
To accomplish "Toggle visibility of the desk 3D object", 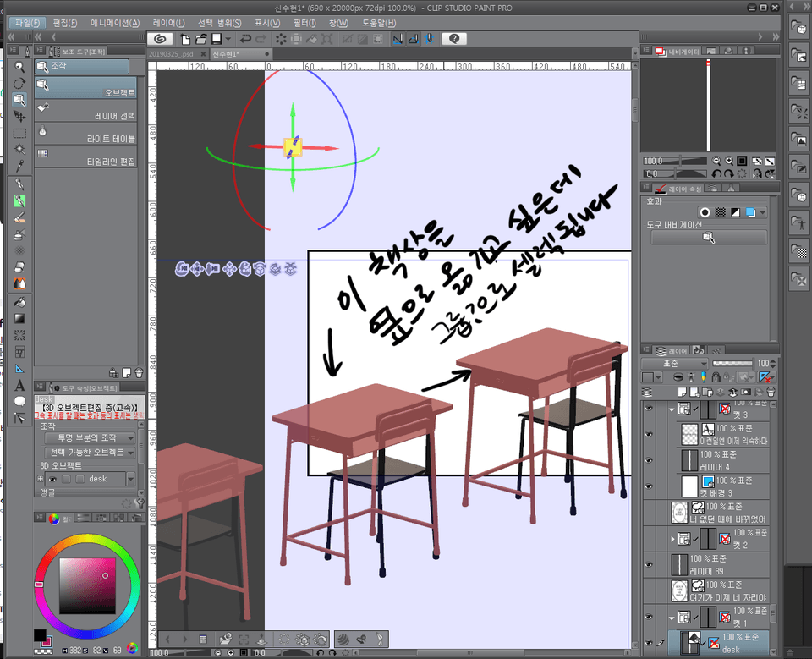I will pos(51,479).
